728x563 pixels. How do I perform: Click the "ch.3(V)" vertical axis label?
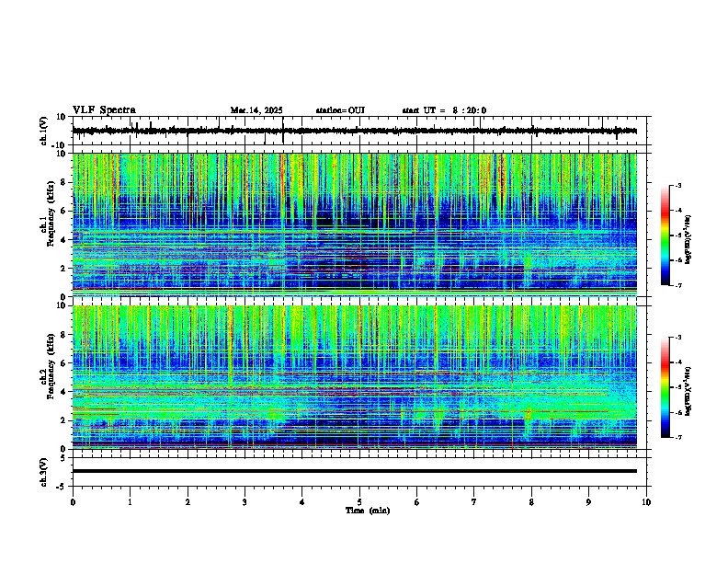click(43, 472)
